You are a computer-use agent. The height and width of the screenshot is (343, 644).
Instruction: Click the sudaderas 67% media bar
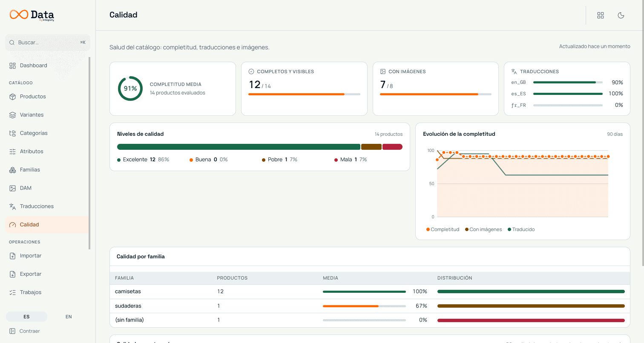click(x=364, y=306)
